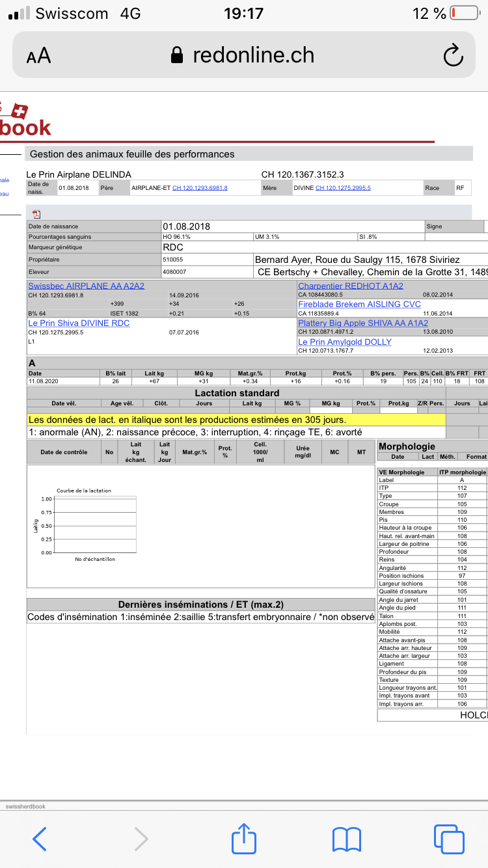Viewport: 488px width, 868px height.
Task: Tap the Safari back arrow
Action: click(40, 839)
